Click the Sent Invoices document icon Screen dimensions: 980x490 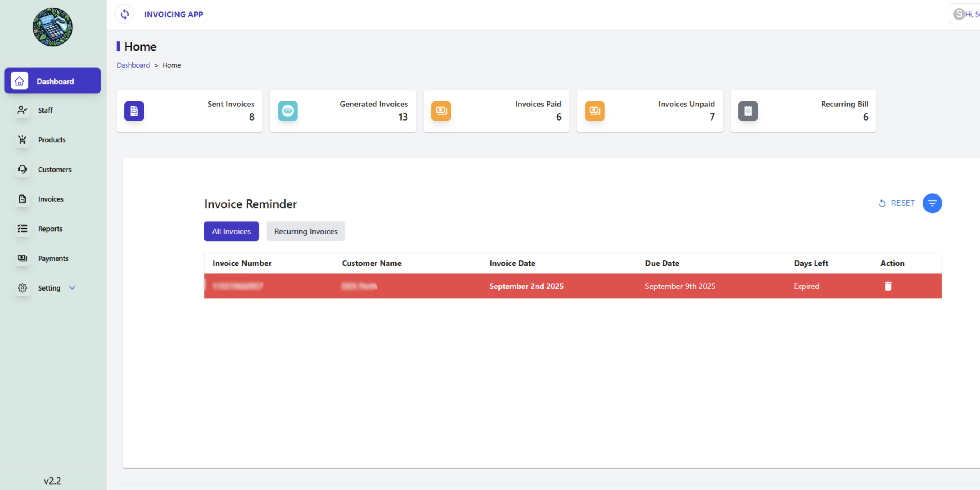[x=134, y=111]
